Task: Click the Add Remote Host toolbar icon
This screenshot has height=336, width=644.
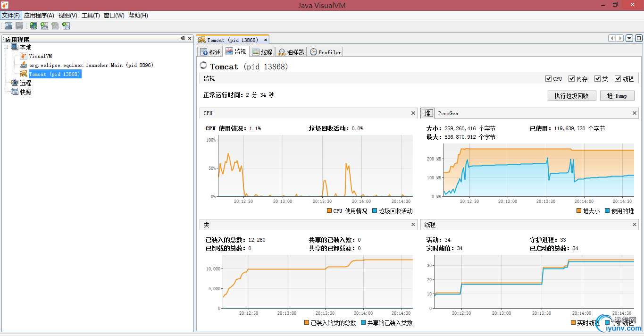Action: click(x=33, y=26)
